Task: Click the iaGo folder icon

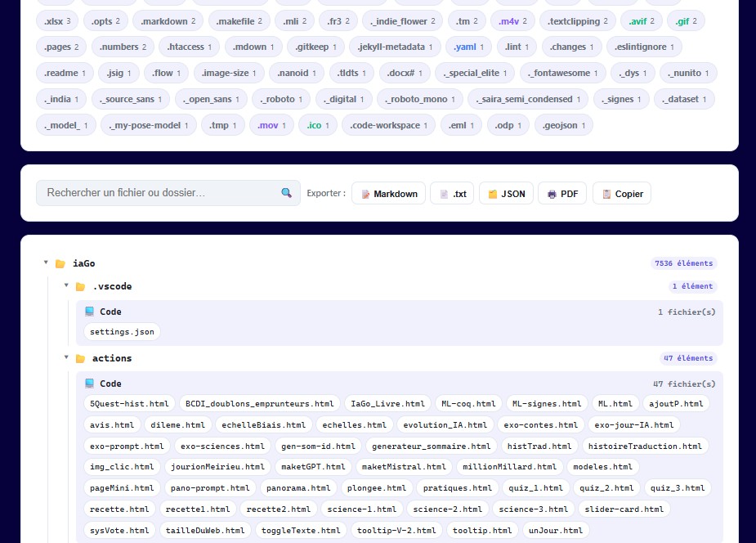Action: tap(60, 264)
